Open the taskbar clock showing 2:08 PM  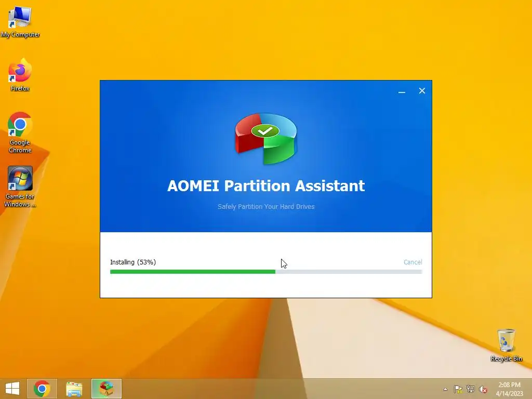coord(509,389)
